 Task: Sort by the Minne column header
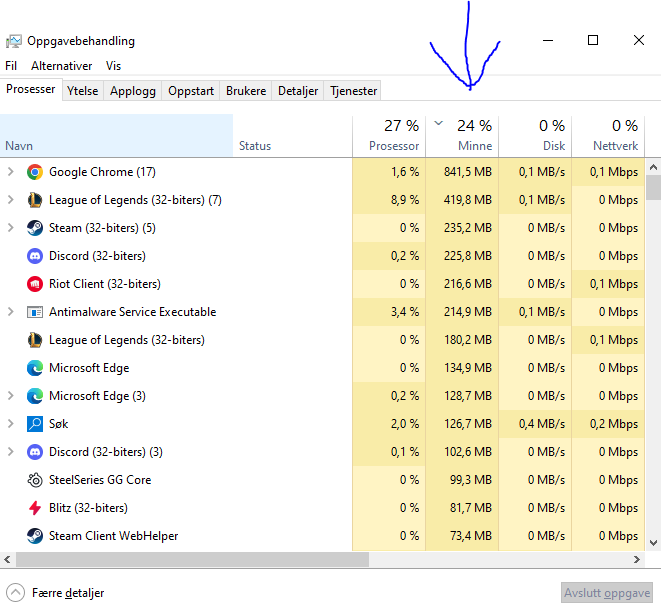tap(462, 136)
